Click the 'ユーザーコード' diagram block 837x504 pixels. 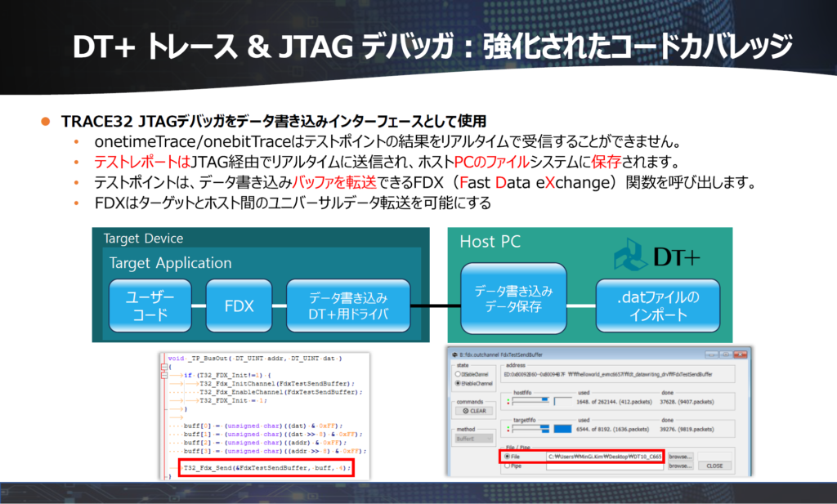click(x=150, y=306)
